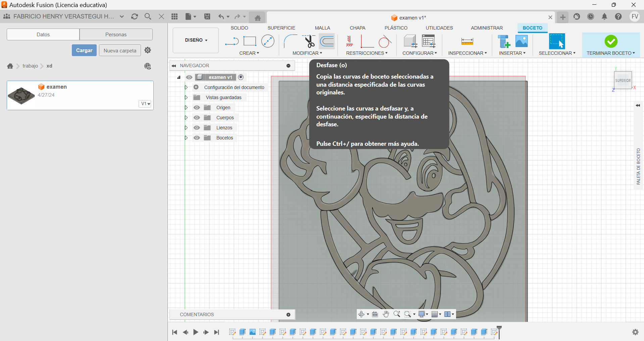Expand the PALETA DE BOCETO panel
The image size is (644, 341).
638,105
